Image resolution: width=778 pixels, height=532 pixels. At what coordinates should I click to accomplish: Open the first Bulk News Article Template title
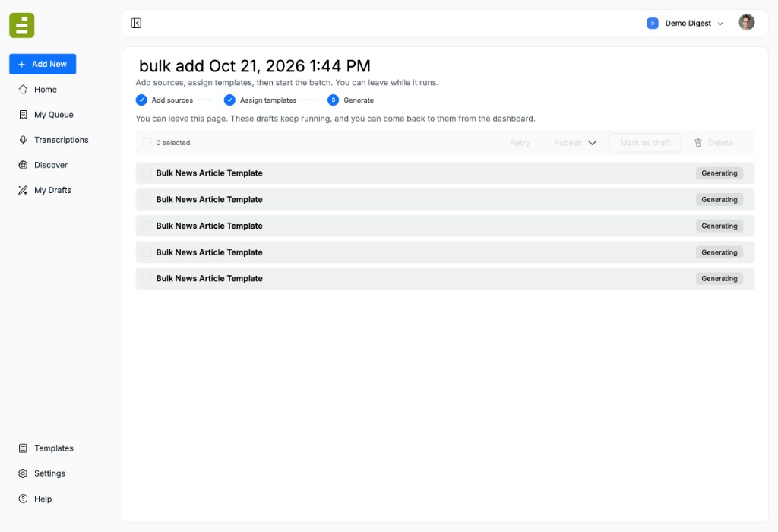point(209,173)
